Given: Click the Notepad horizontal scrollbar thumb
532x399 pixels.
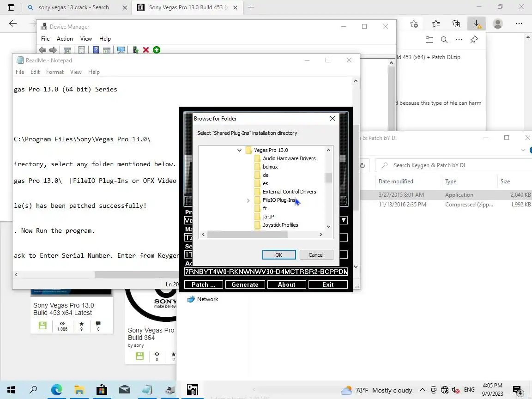Looking at the screenshot, I should tap(137, 274).
